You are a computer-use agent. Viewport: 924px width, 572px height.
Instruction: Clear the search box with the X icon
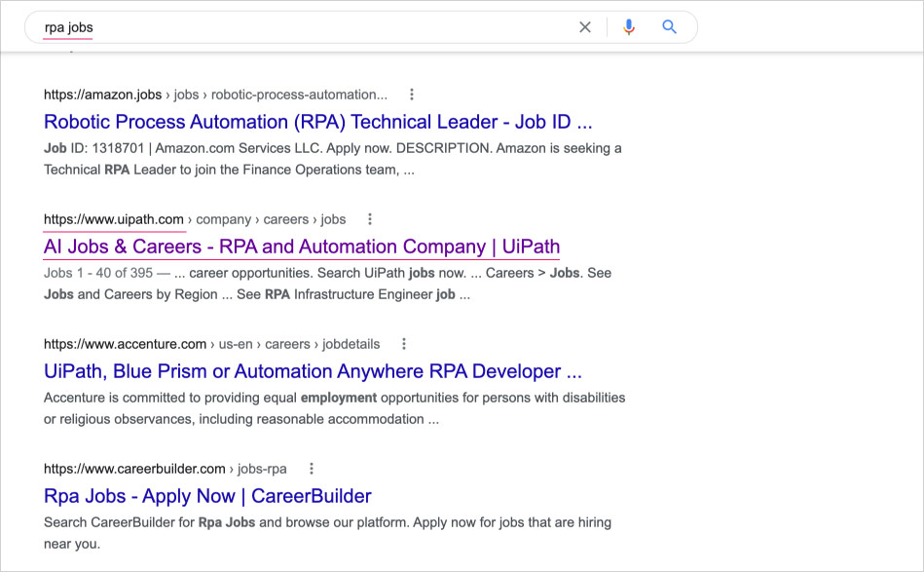coord(584,27)
